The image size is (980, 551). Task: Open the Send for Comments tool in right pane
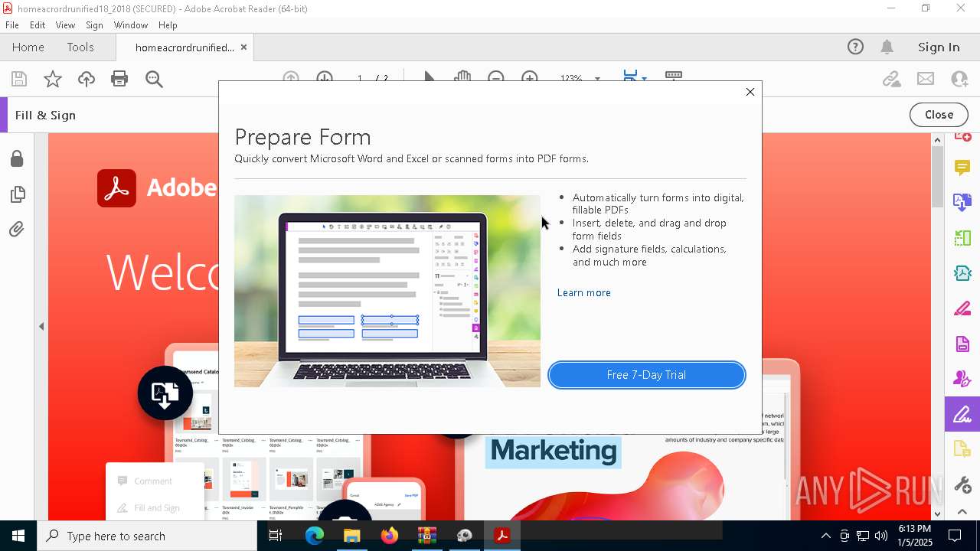(x=962, y=450)
